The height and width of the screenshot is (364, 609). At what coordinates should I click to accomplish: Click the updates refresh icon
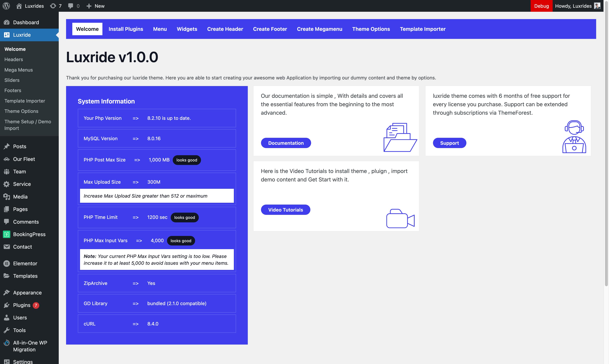(53, 6)
